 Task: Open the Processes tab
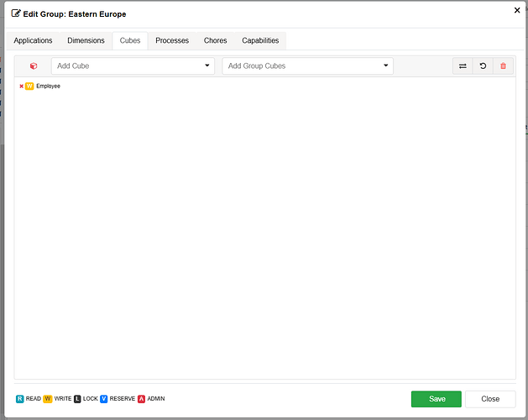click(x=172, y=41)
